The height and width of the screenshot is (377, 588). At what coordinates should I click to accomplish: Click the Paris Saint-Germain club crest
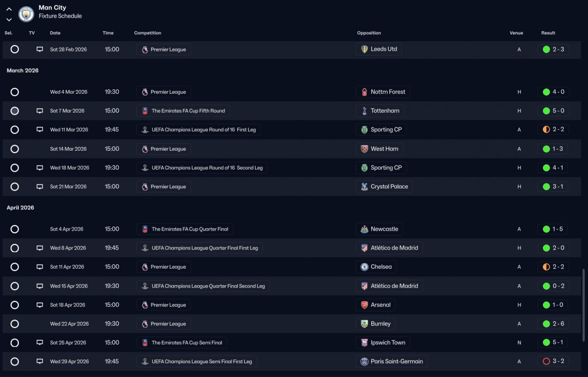click(364, 361)
